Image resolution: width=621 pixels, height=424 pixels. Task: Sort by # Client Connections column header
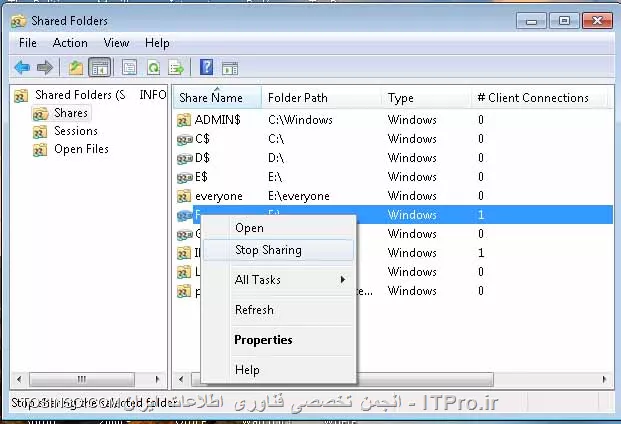click(x=539, y=97)
